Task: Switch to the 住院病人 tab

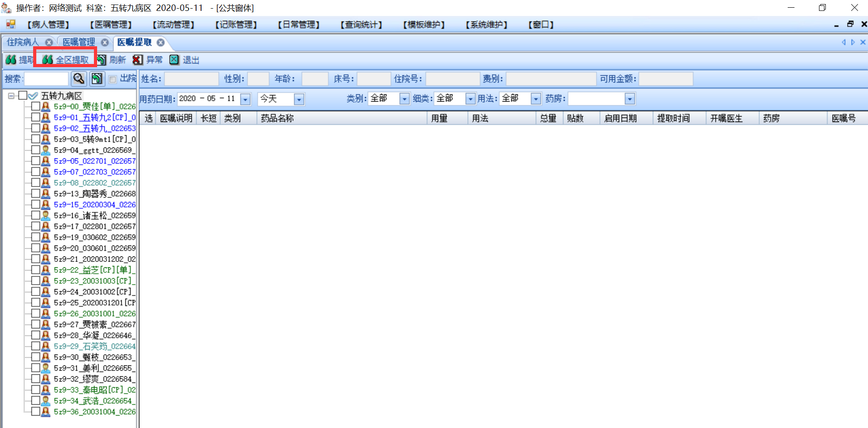Action: pyautogui.click(x=23, y=42)
